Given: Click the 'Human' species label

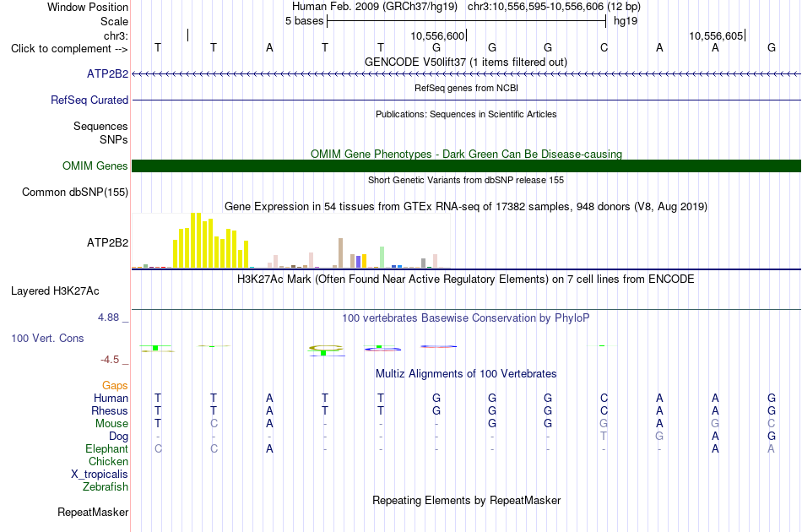Looking at the screenshot, I should coord(111,398).
